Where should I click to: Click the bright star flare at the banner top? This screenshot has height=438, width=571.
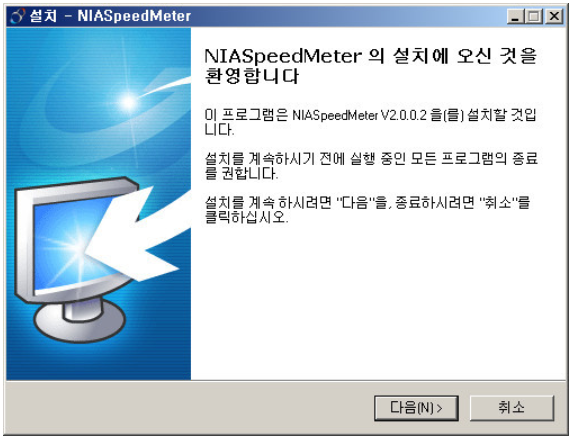click(x=128, y=102)
